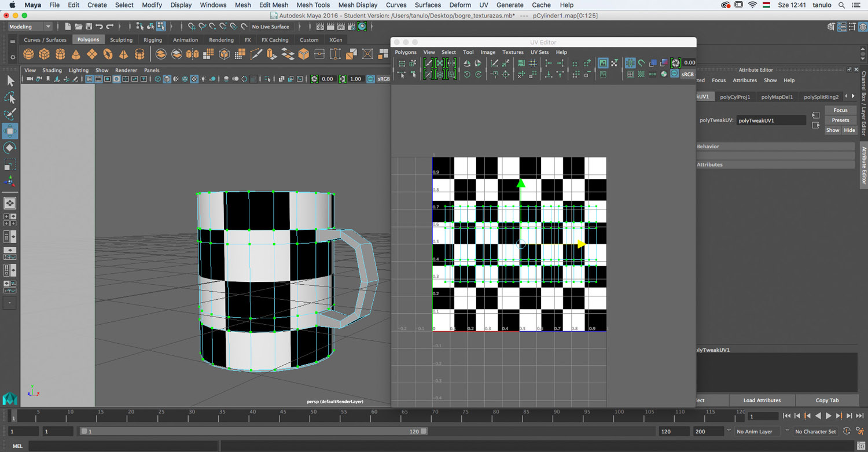The image size is (868, 452).
Task: Pick the Rotate tool in the toolbox
Action: (10, 148)
